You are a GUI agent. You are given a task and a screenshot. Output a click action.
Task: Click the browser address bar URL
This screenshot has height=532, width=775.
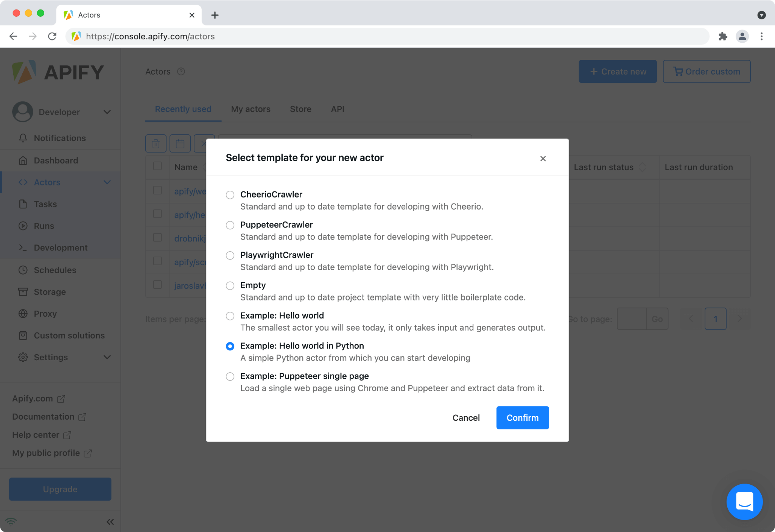click(150, 36)
